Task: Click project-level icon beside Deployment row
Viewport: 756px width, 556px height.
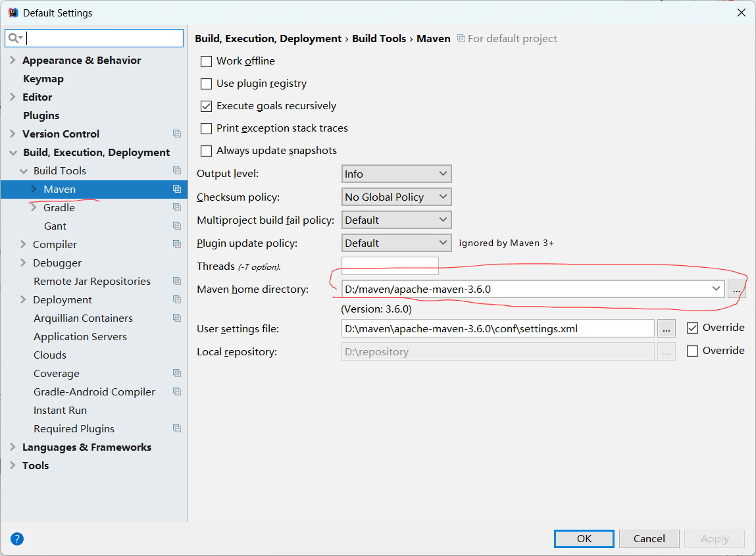Action: click(177, 299)
